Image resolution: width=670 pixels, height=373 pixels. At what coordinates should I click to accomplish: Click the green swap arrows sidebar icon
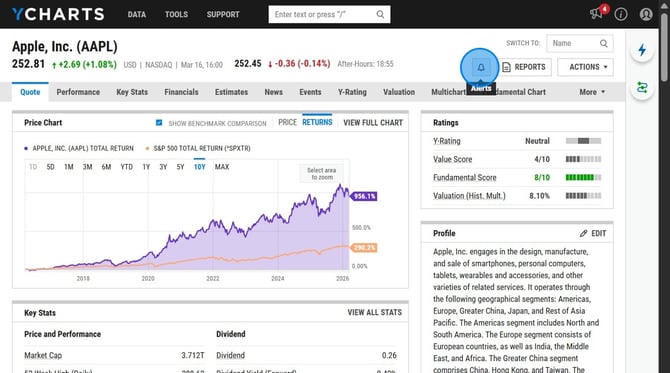coord(642,88)
